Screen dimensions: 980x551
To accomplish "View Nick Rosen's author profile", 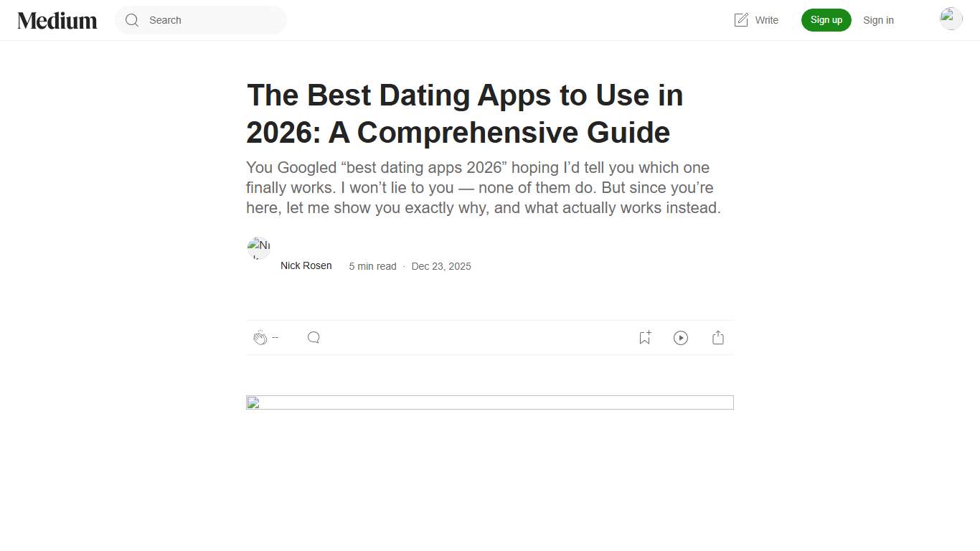I will click(306, 265).
